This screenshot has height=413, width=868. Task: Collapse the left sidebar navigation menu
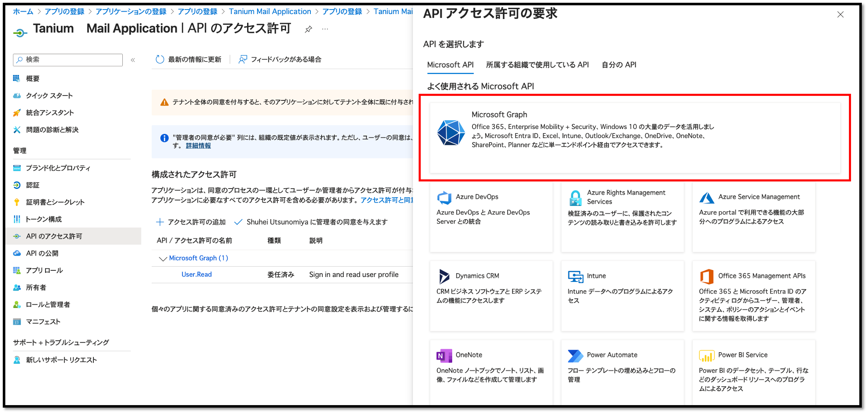pos(133,60)
